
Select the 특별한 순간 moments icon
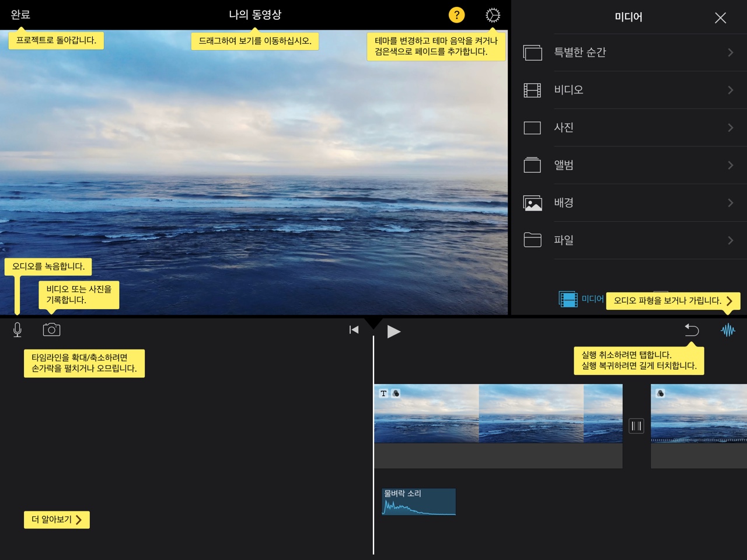tap(532, 52)
